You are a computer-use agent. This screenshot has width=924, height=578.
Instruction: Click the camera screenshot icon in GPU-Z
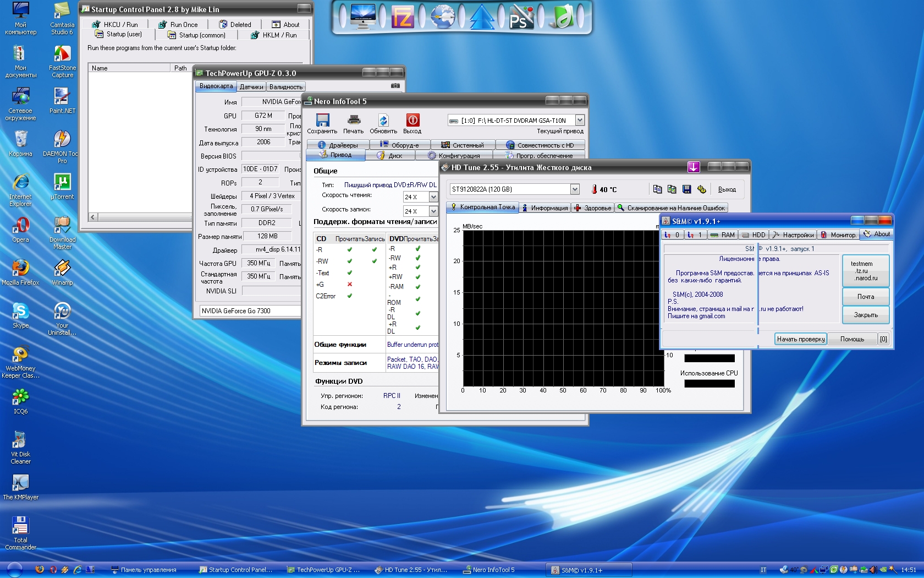coord(395,86)
